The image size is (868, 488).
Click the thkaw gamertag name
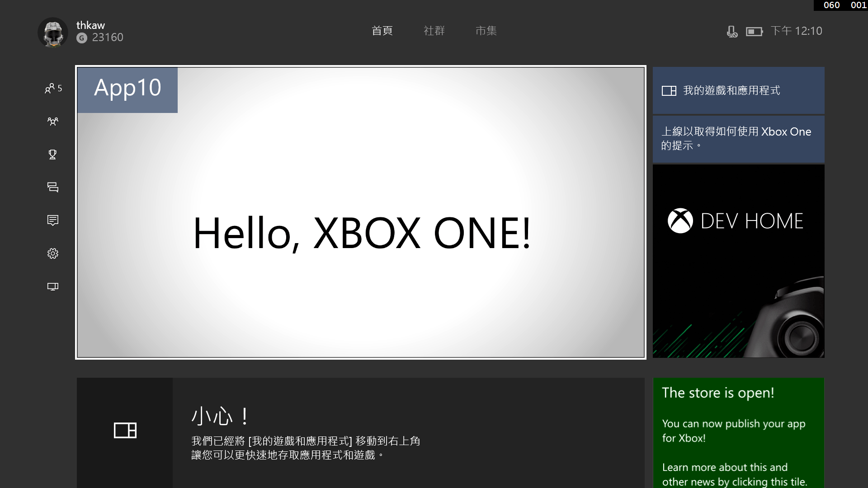pyautogui.click(x=90, y=25)
